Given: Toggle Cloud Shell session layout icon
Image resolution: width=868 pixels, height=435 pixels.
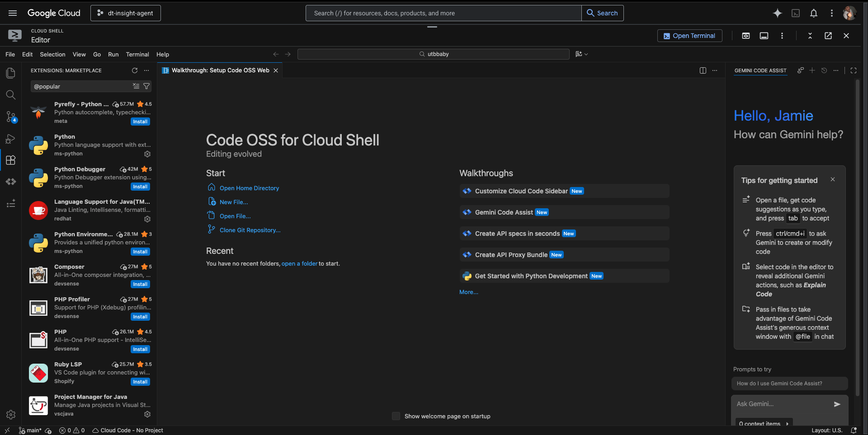Looking at the screenshot, I should 764,36.
